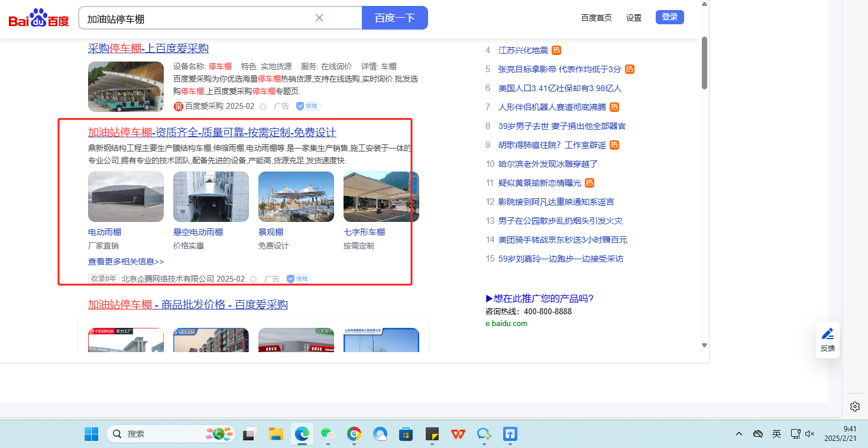Click the e.baidu.com link
The height and width of the screenshot is (448, 868).
506,324
